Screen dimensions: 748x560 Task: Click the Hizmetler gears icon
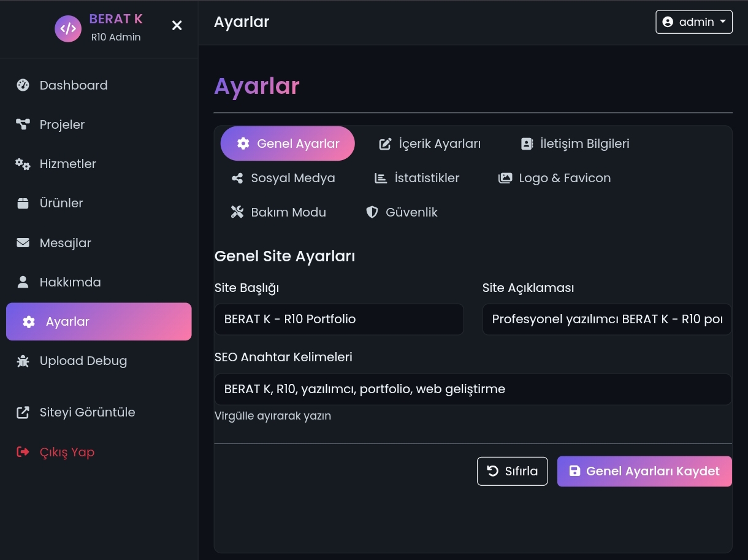click(x=23, y=164)
